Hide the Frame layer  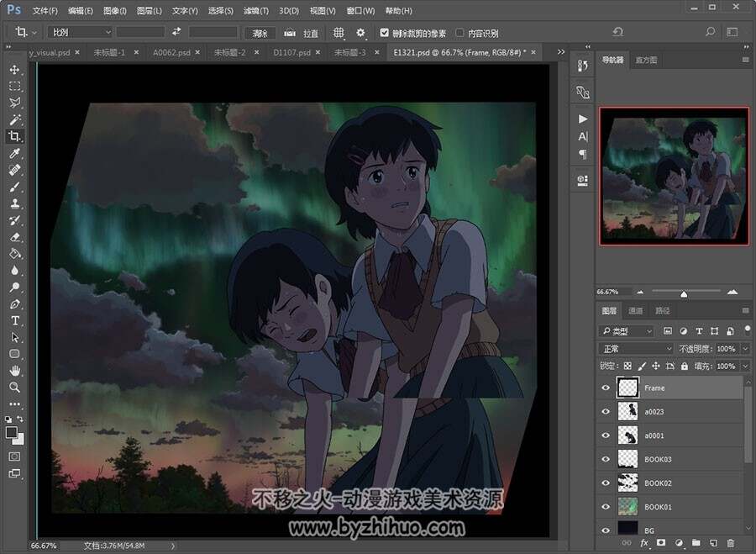point(606,388)
